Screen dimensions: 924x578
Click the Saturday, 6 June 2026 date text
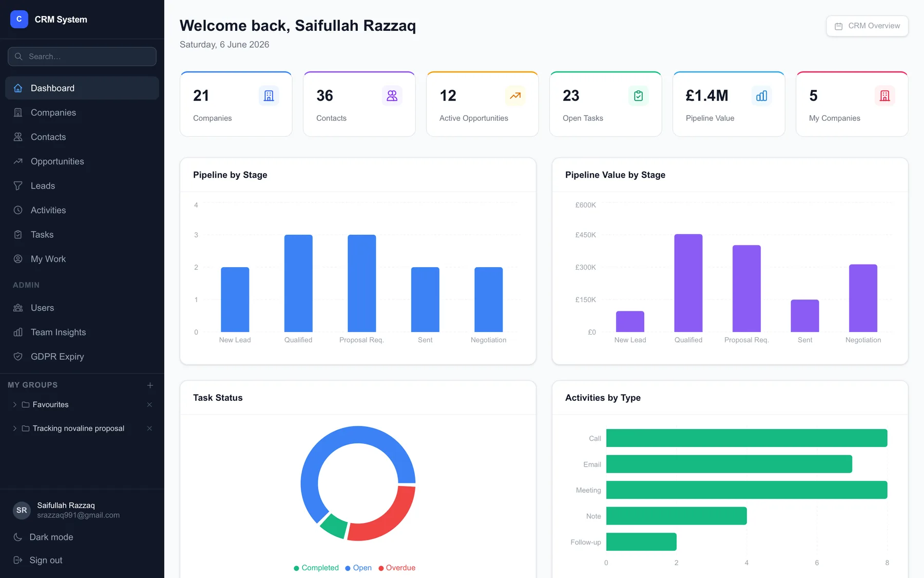pos(224,45)
